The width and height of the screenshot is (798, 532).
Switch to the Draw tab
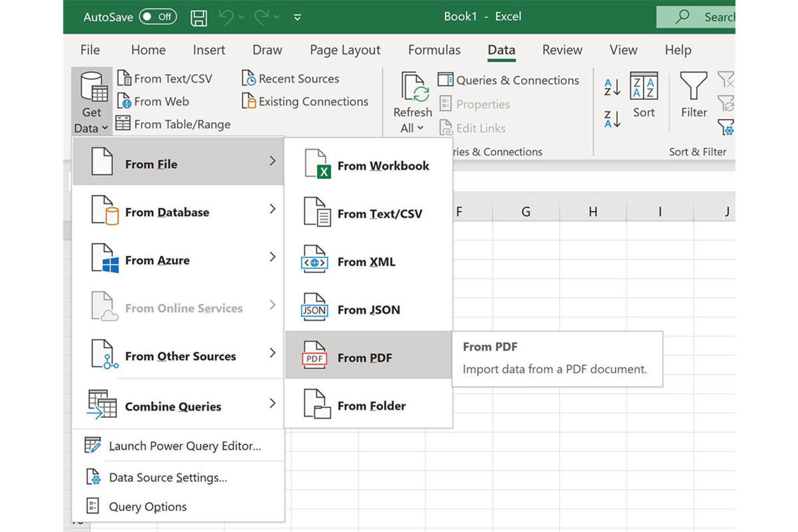click(267, 50)
